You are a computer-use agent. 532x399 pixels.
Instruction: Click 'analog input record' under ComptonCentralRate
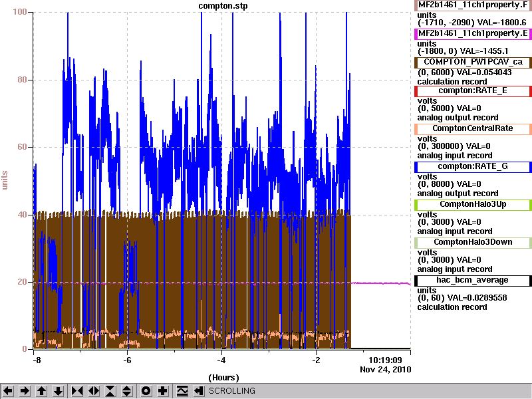tap(455, 156)
